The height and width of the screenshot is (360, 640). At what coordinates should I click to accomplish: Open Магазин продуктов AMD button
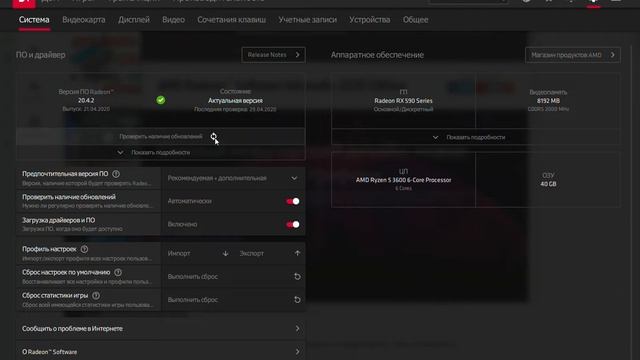click(573, 55)
